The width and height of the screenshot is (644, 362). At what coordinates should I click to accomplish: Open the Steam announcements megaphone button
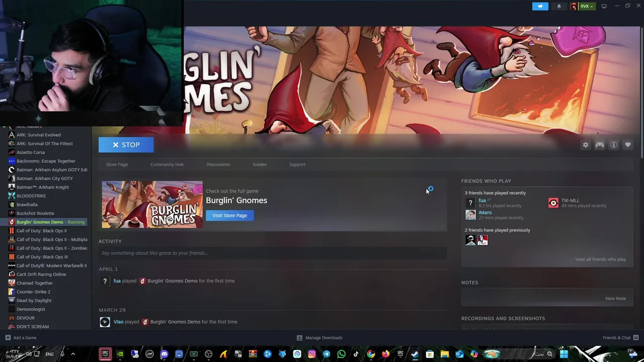tap(540, 6)
